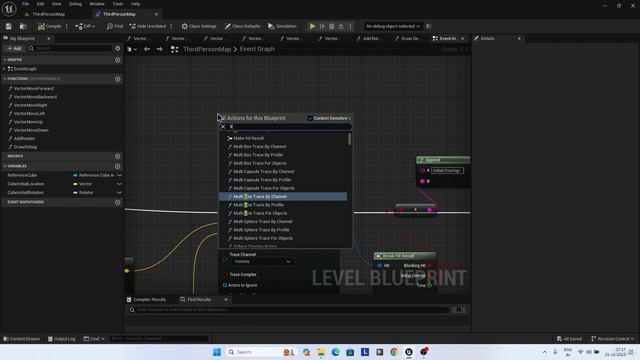The height and width of the screenshot is (360, 640).
Task: Expand the EventGraph tree item
Action: pyautogui.click(x=4, y=69)
